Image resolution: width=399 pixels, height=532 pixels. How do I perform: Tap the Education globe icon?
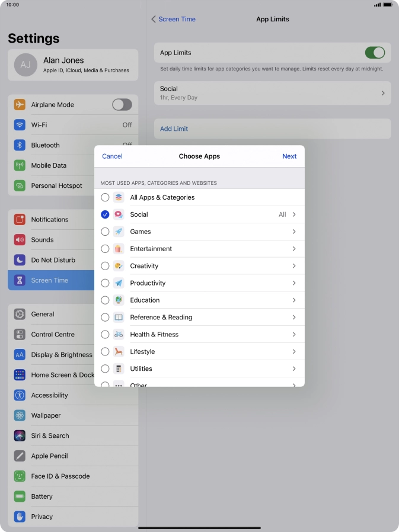coord(119,300)
